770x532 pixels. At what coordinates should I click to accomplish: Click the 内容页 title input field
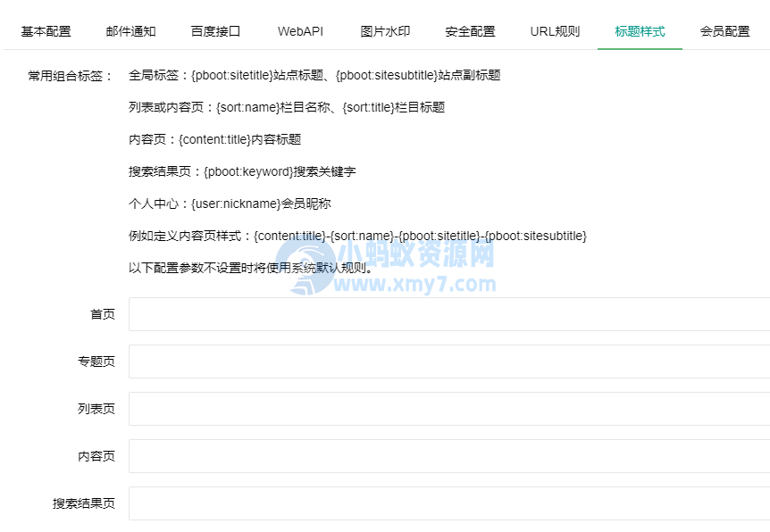pos(449,456)
